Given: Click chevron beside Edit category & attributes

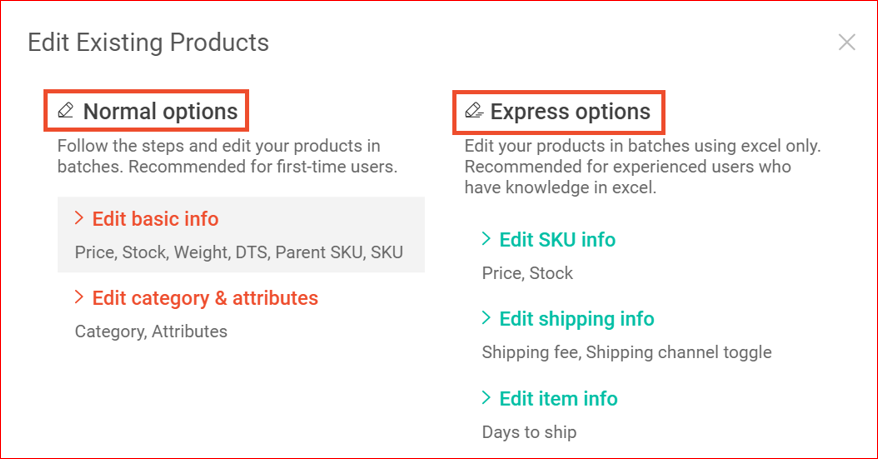Looking at the screenshot, I should pyautogui.click(x=79, y=298).
